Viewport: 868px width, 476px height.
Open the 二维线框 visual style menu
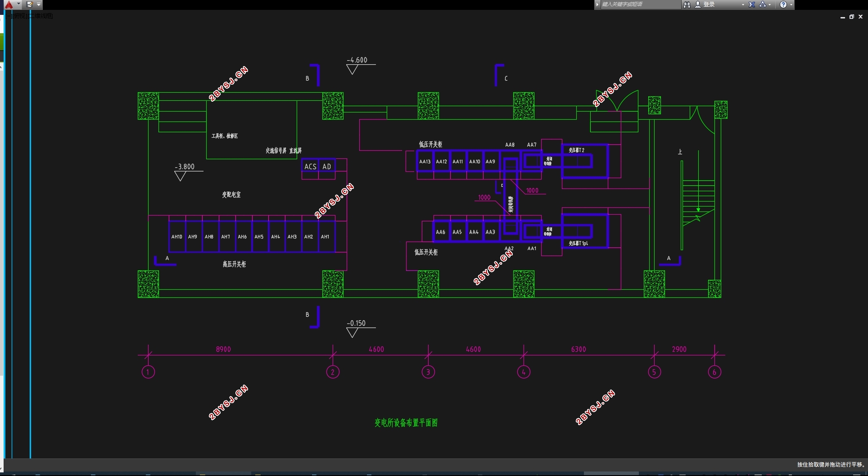(x=41, y=16)
